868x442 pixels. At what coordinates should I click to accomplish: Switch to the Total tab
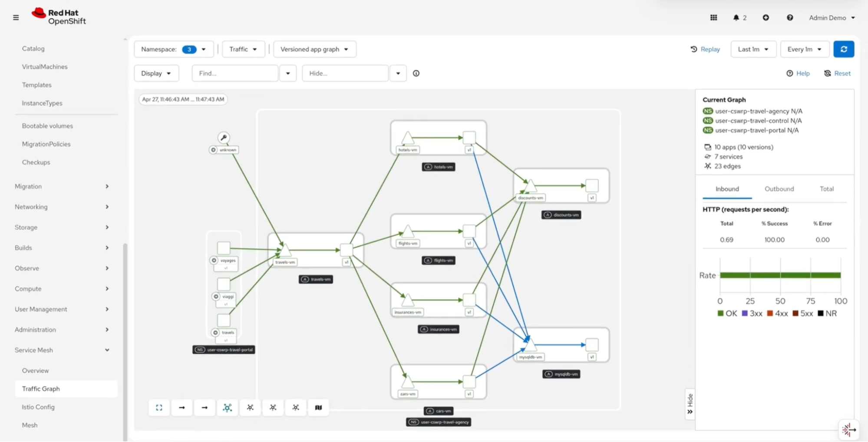pyautogui.click(x=827, y=189)
